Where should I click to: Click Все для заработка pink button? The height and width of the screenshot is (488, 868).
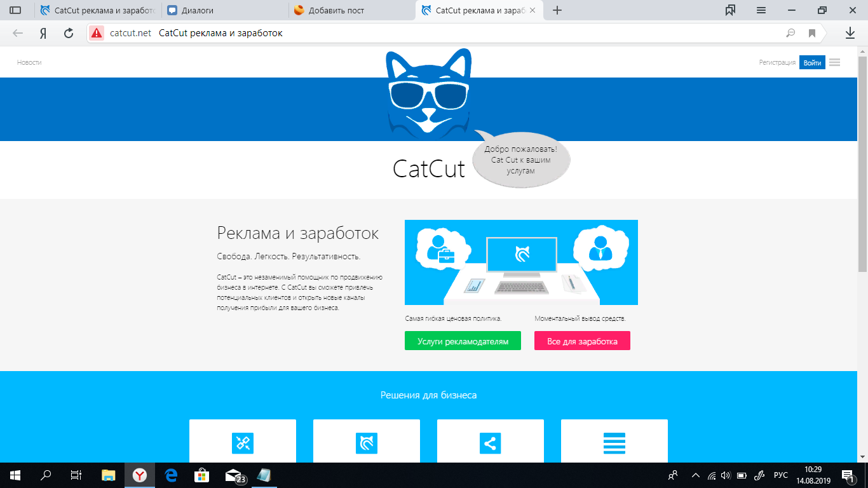click(x=582, y=341)
